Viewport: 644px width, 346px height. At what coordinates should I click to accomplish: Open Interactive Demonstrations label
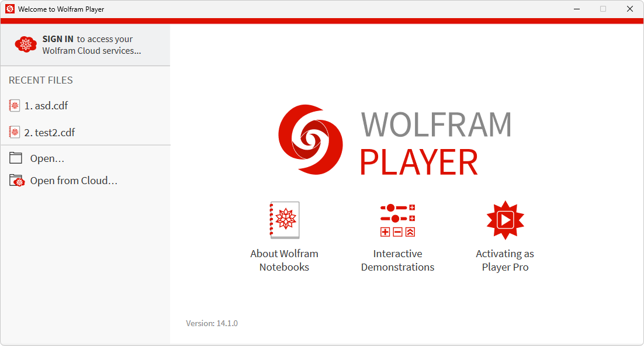click(x=397, y=260)
